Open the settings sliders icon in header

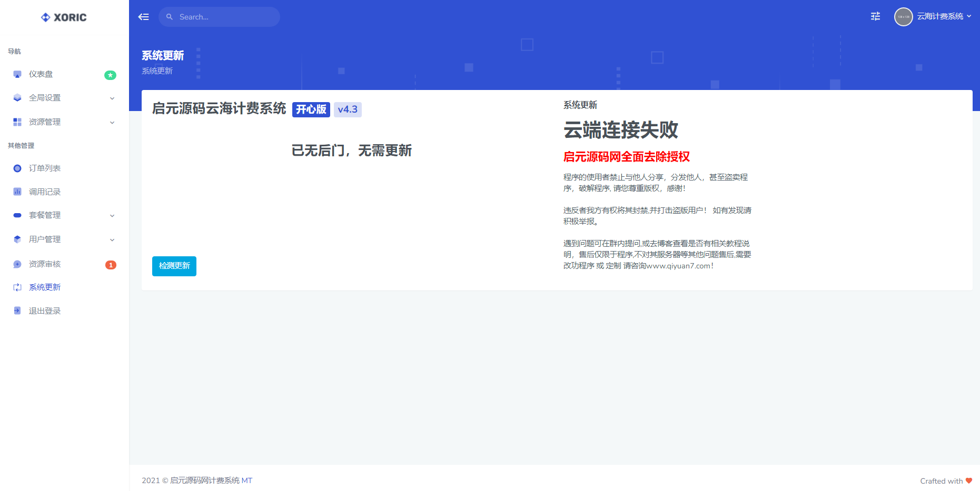[875, 16]
